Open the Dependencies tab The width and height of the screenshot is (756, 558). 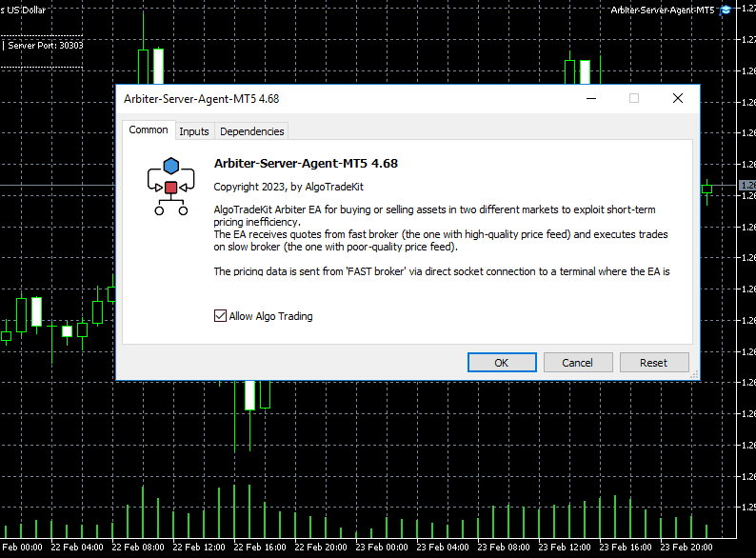pyautogui.click(x=251, y=131)
